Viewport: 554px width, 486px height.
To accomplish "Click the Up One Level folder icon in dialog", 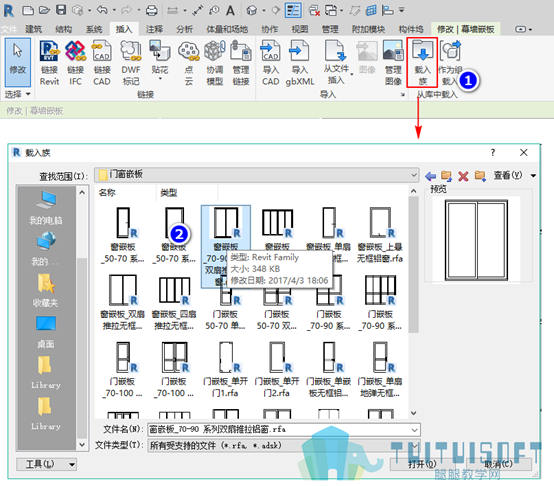I will pyautogui.click(x=446, y=176).
